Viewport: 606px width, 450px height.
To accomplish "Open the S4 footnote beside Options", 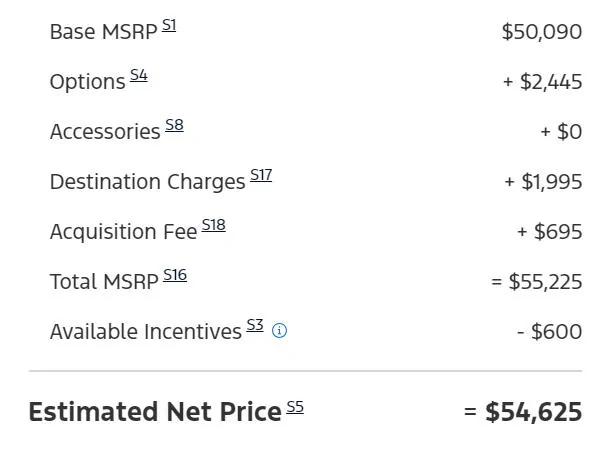I will pos(139,76).
